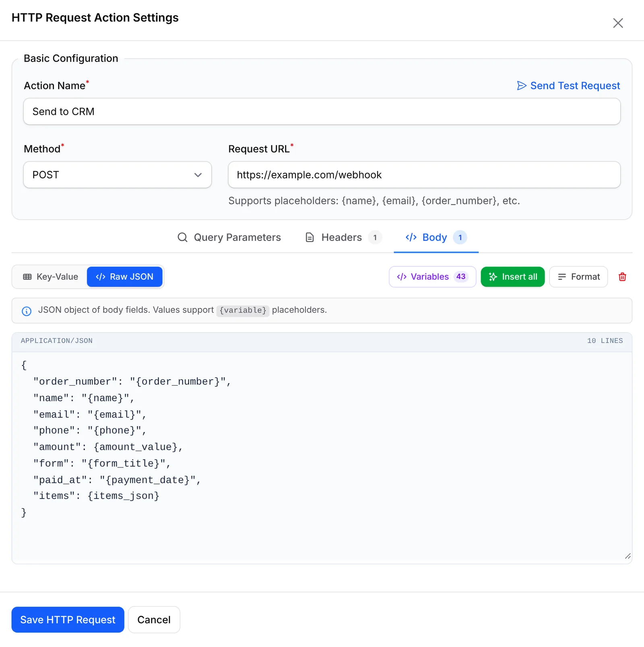Click the sparkle icon in Insert all

(x=493, y=277)
